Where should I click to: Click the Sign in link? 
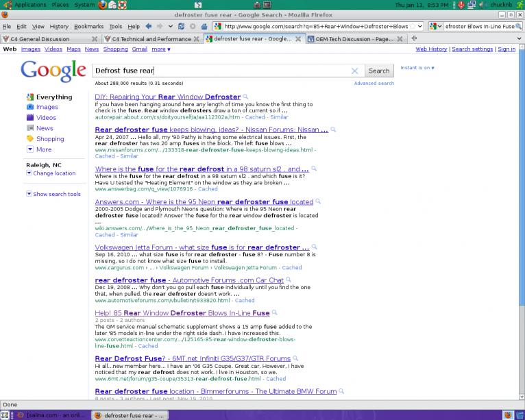pos(506,49)
